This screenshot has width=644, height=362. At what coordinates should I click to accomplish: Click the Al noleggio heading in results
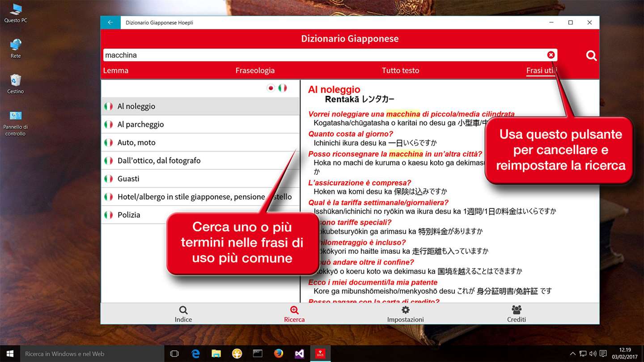334,89
